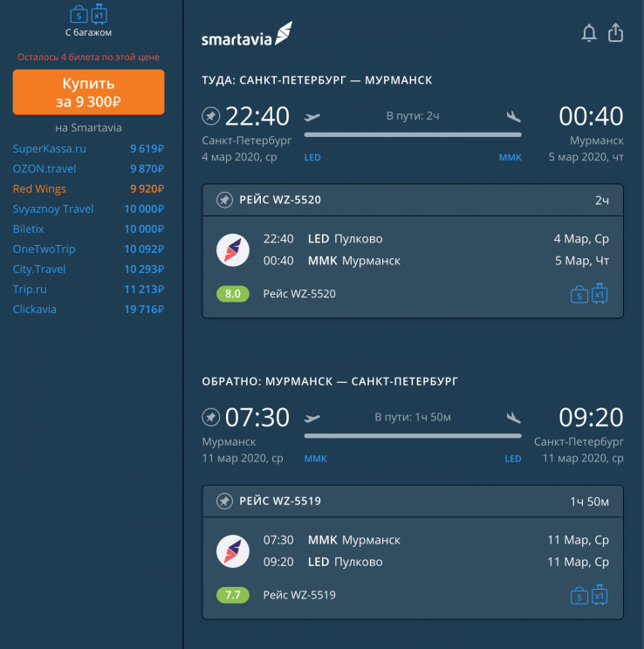Click the return flight progress bar
This screenshot has width=644, height=649.
(x=413, y=436)
